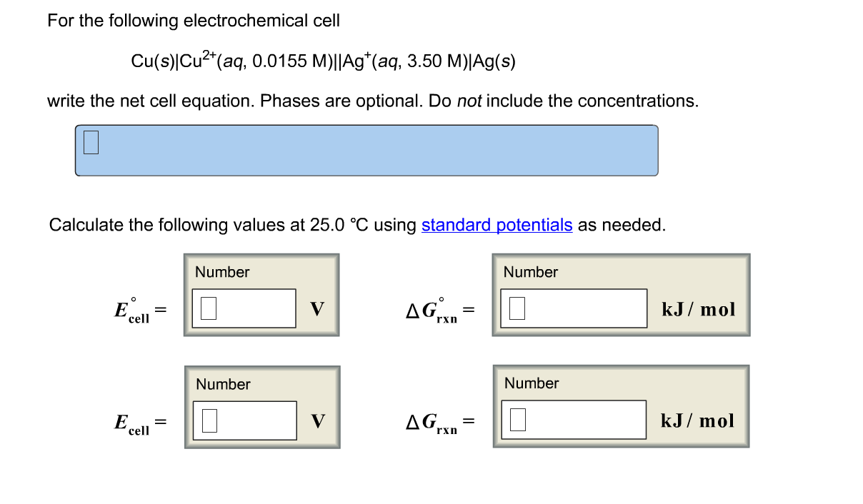Click the placeholder icon inside the Ecell field

209,420
